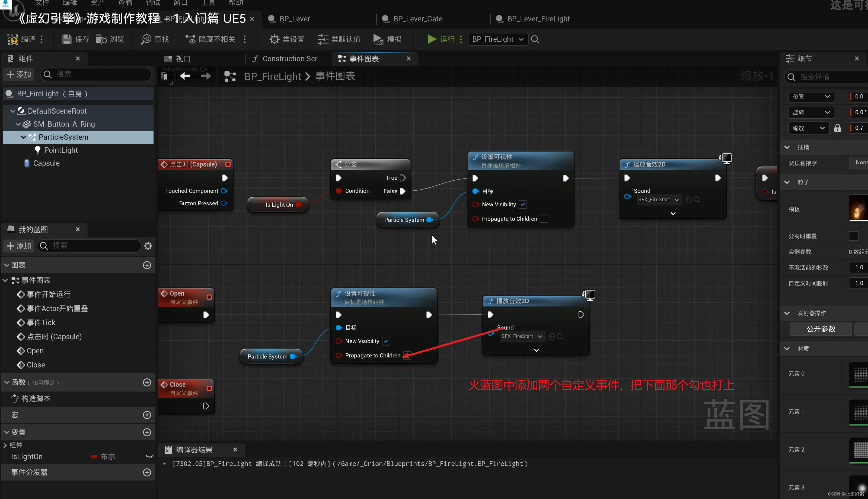
Task: Switch to the Construction Scr tab
Action: (x=285, y=59)
